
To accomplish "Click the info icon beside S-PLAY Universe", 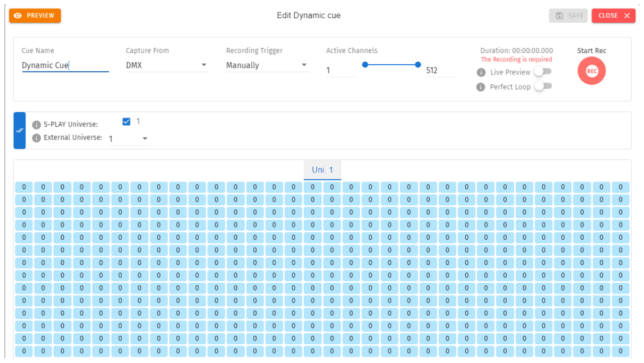I will click(x=36, y=124).
